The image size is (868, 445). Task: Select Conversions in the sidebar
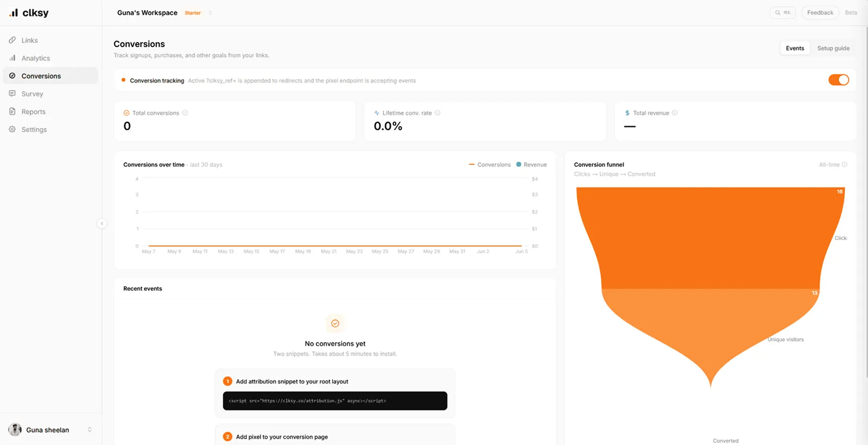51,76
